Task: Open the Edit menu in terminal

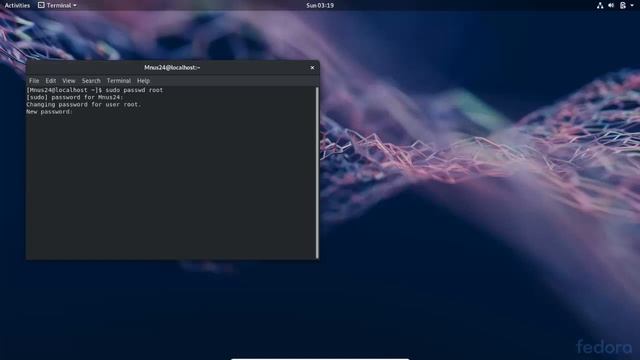Action: point(51,81)
